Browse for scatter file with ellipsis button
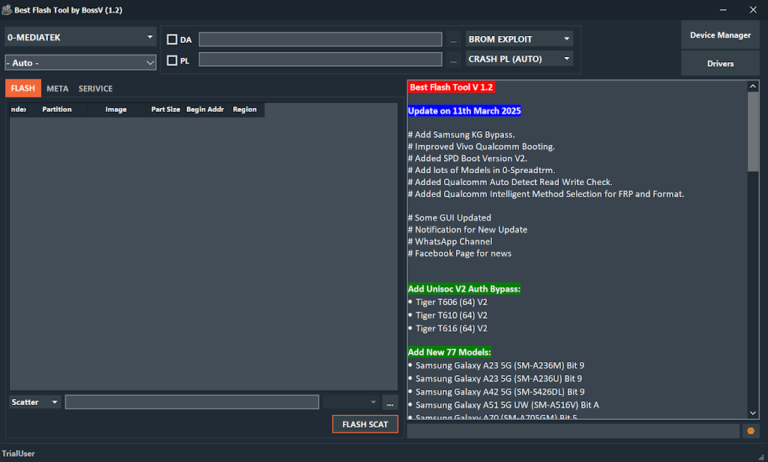Image resolution: width=768 pixels, height=462 pixels. tap(390, 403)
